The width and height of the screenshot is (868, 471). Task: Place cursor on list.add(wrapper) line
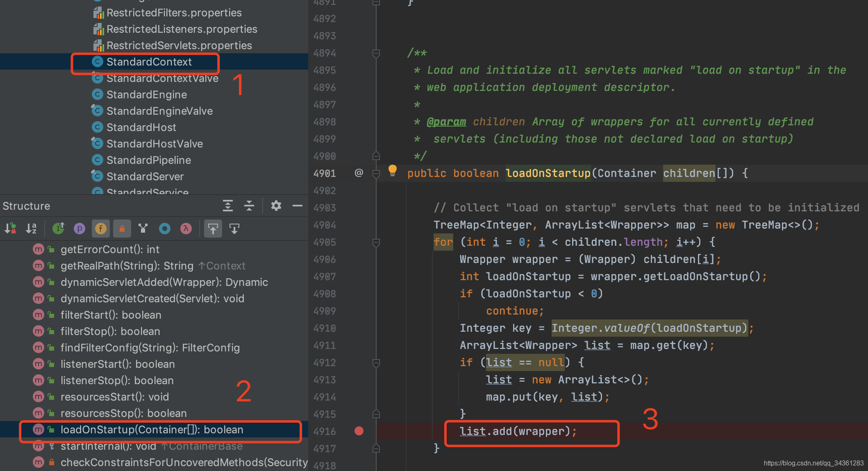point(518,431)
